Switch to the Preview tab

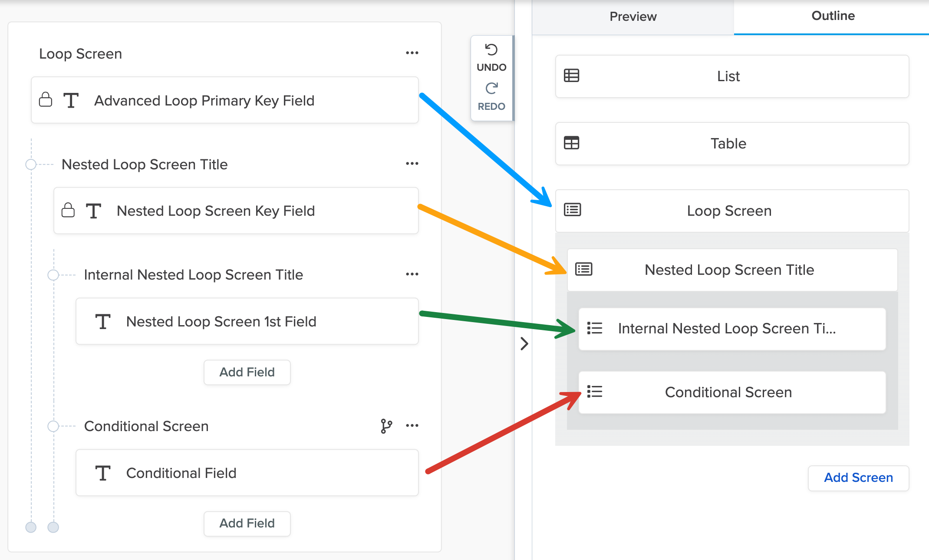point(633,17)
